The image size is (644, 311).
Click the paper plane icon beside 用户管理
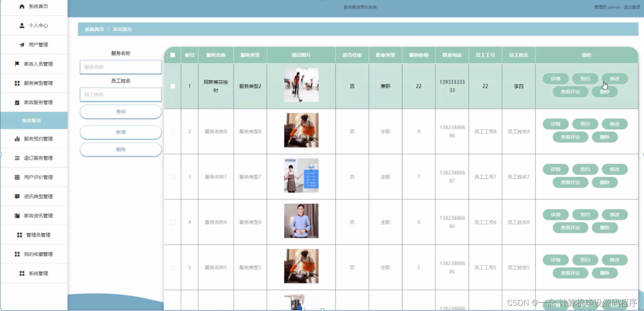[22, 45]
